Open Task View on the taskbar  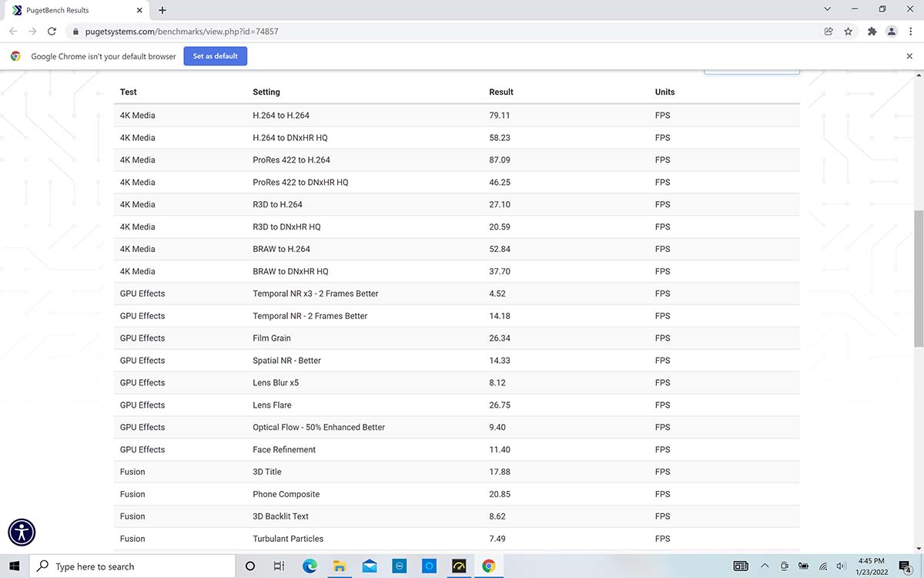[x=280, y=566]
